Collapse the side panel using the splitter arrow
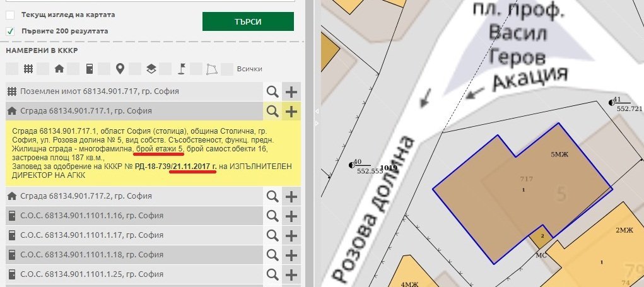The width and height of the screenshot is (644, 287). pos(317,112)
